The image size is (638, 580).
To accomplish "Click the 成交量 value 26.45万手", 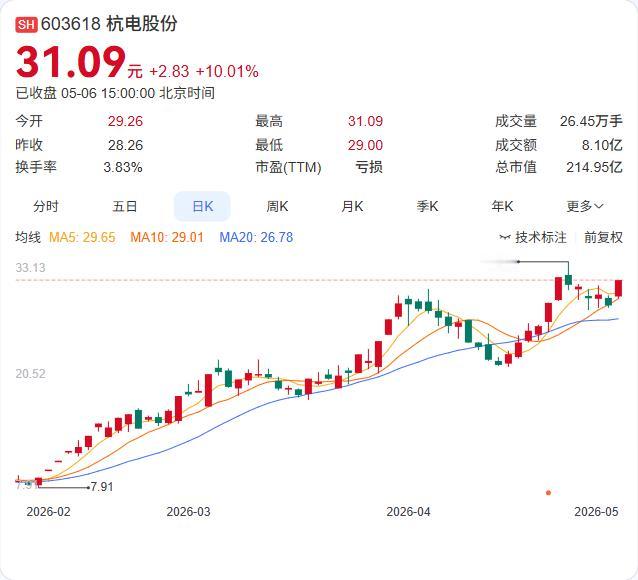I will [591, 121].
